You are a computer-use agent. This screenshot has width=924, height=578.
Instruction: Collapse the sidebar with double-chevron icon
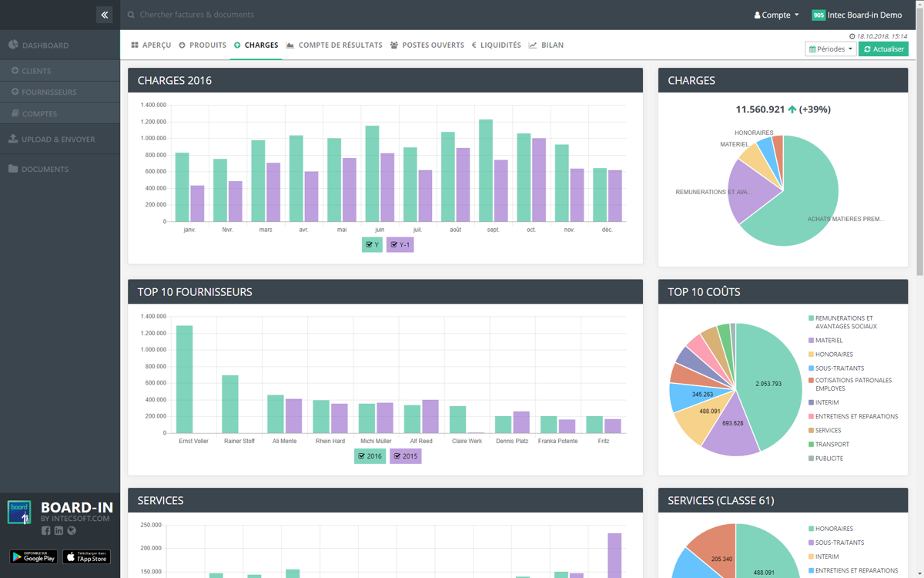[104, 15]
